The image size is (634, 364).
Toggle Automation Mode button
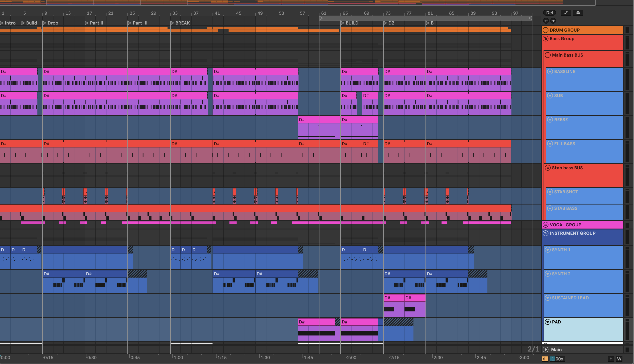click(566, 13)
